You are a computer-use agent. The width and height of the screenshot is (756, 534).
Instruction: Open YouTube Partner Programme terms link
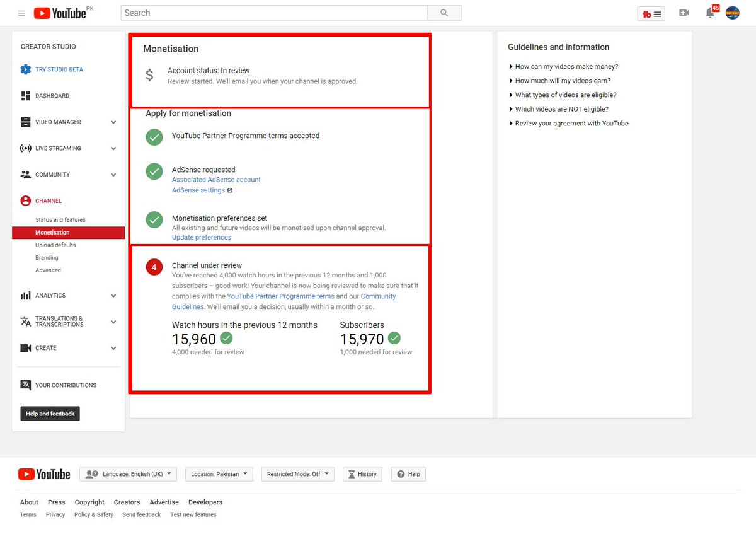pyautogui.click(x=280, y=296)
